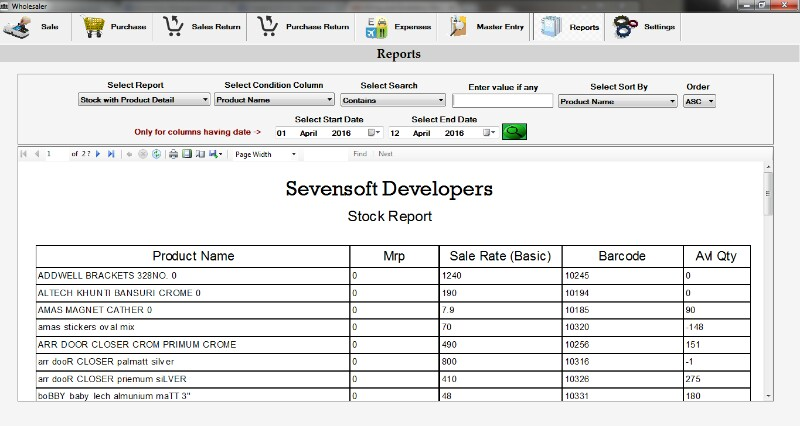Click scroll up arrow of report
800x426 pixels.
[768, 167]
